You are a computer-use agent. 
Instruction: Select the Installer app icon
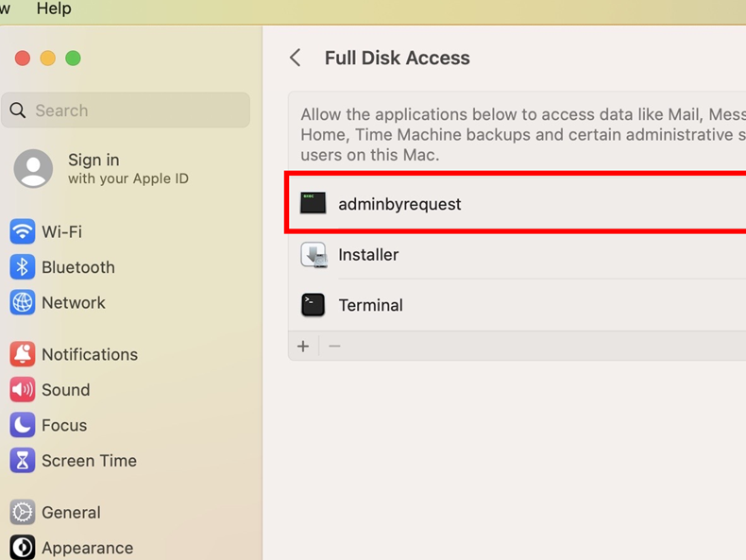[x=314, y=255]
